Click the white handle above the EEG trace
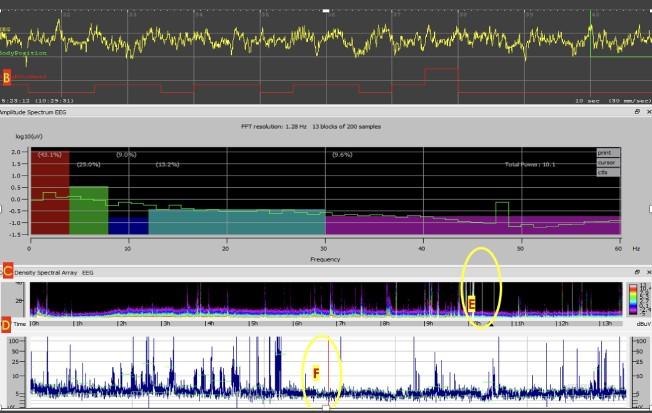 pos(326,11)
